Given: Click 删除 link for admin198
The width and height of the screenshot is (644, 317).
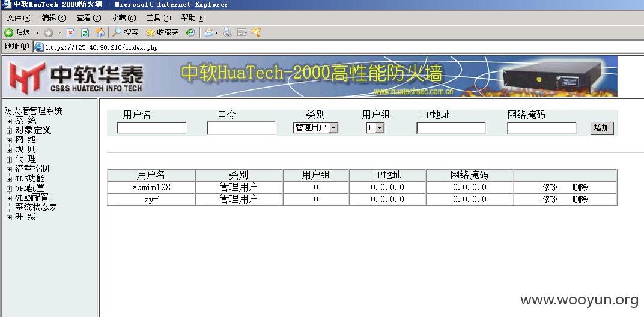Looking at the screenshot, I should coord(580,188).
